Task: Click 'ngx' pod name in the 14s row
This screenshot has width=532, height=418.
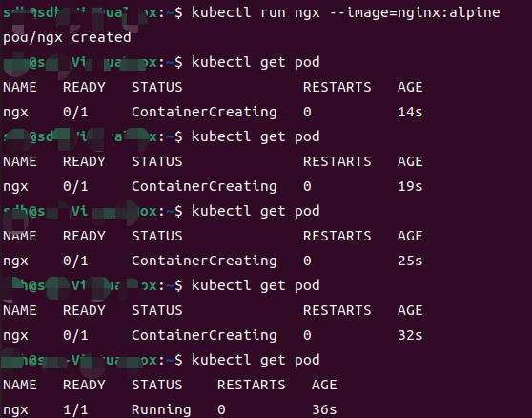Action: pos(15,113)
